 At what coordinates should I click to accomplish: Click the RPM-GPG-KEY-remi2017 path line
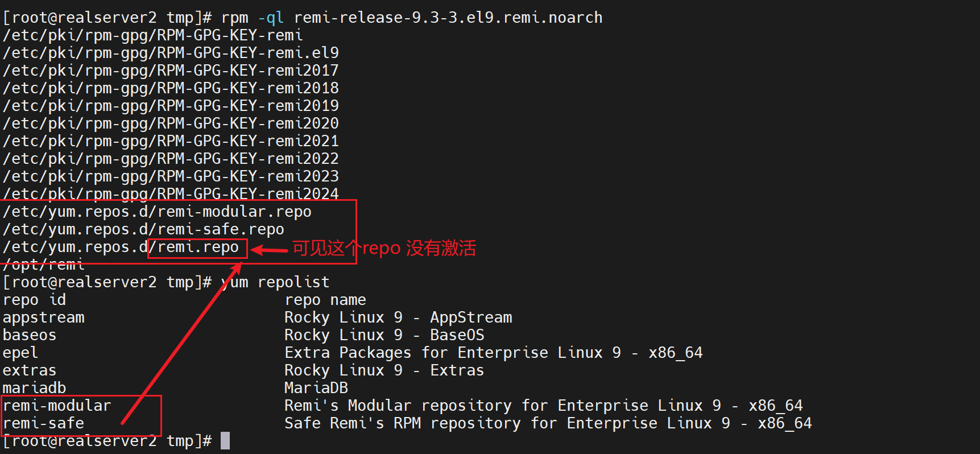(171, 71)
